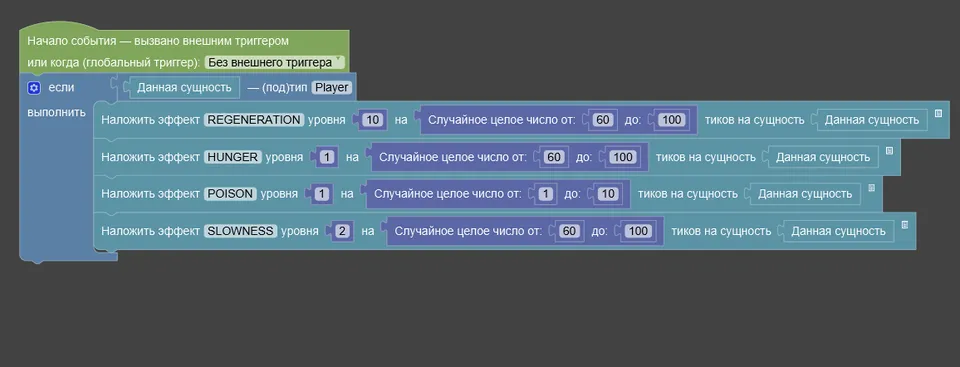The width and height of the screenshot is (960, 367).
Task: Open the Player entity type dropdown
Action: point(331,88)
